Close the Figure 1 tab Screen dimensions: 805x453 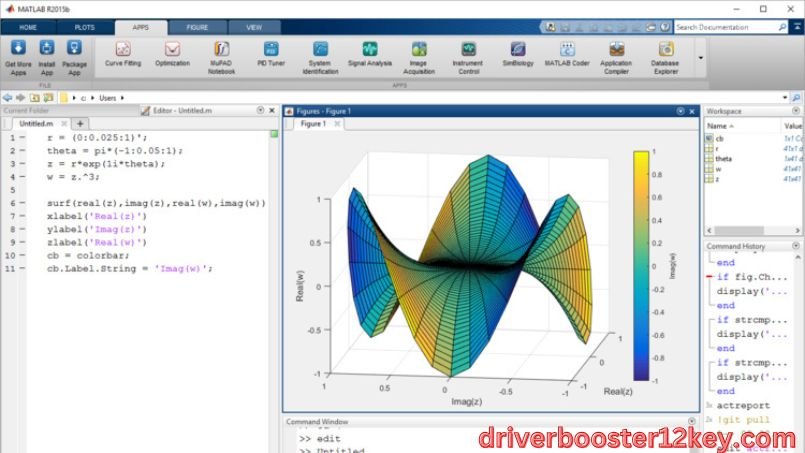coord(337,124)
